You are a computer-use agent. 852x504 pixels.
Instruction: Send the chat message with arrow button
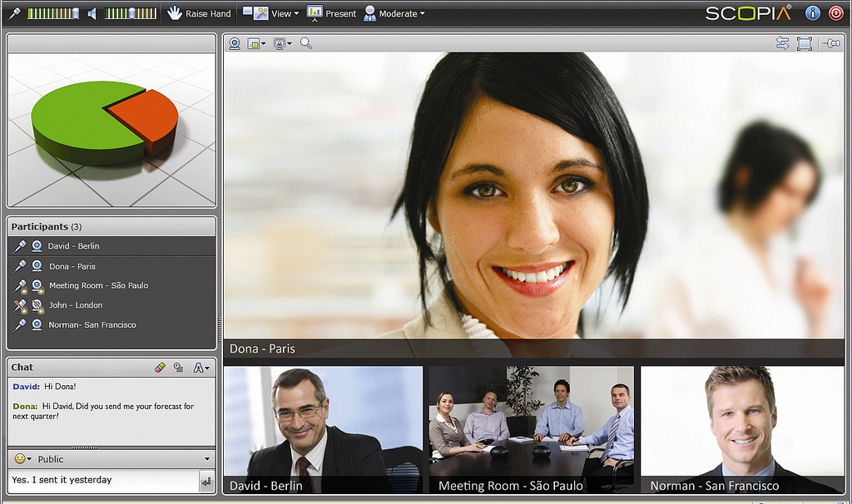(206, 481)
